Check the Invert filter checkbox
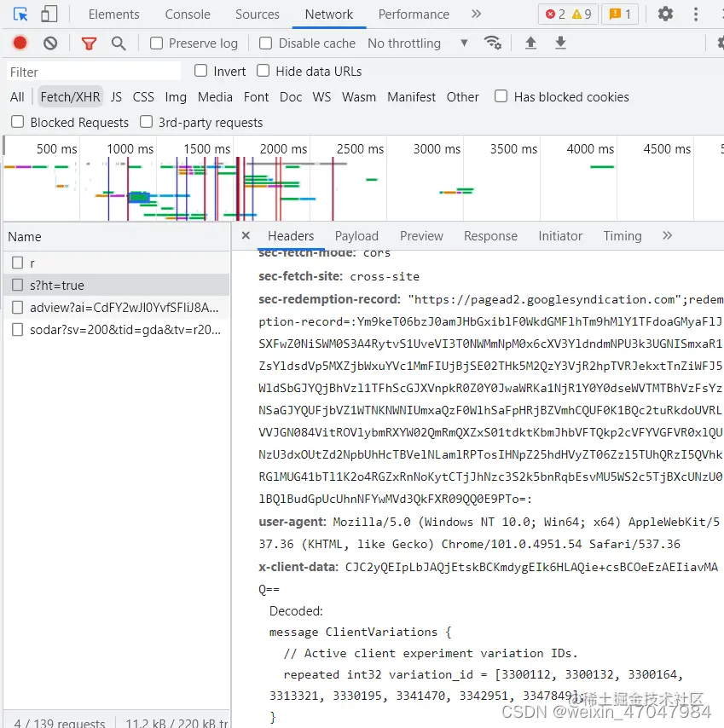The height and width of the screenshot is (728, 724). pyautogui.click(x=200, y=71)
